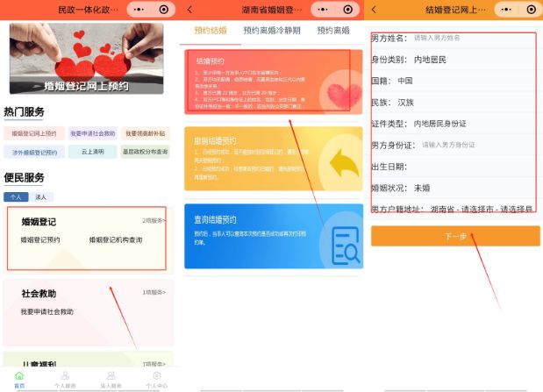Tap the heart icon on the 结婚预约 card
This screenshot has height=392, width=543.
pos(344,95)
